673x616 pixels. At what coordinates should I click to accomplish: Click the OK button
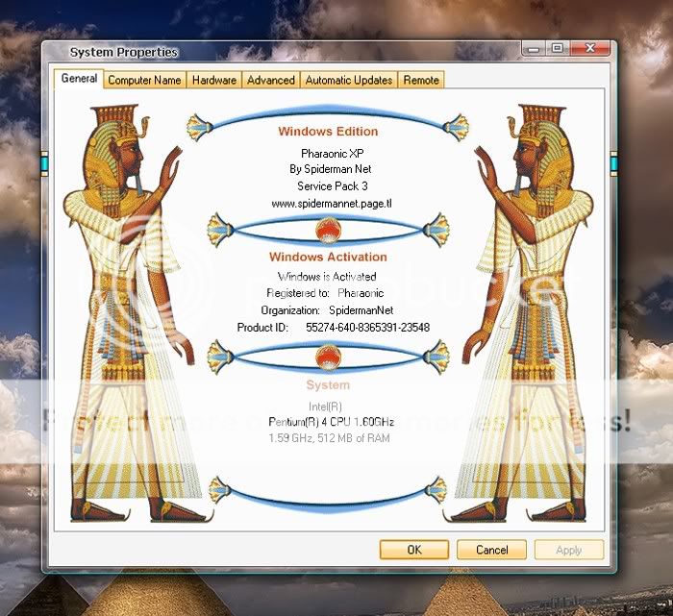point(414,550)
